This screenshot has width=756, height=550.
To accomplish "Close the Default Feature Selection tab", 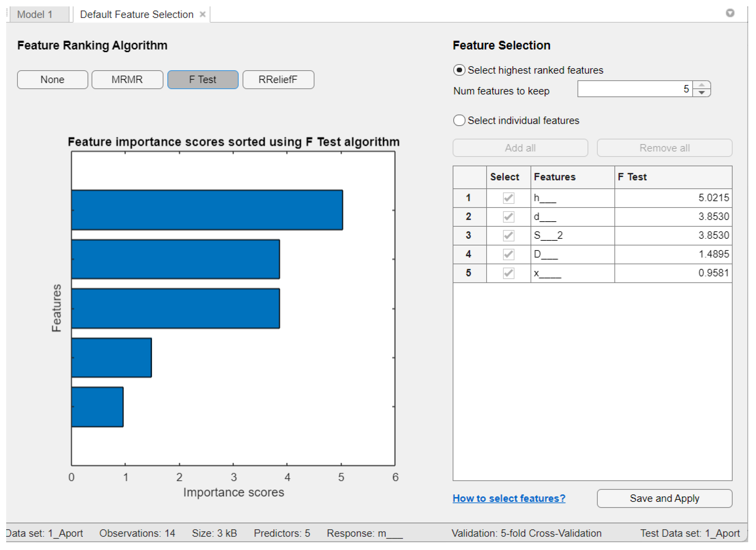I will [x=202, y=14].
